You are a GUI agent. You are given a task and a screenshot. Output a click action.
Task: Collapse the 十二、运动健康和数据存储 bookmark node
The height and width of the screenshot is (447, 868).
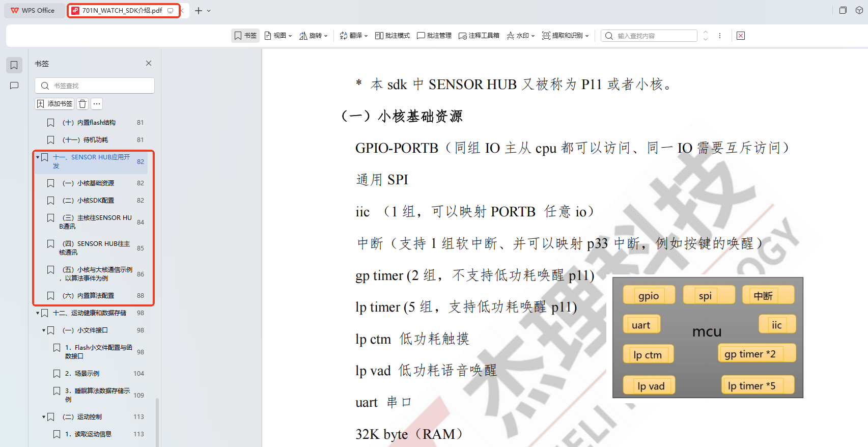click(x=38, y=313)
